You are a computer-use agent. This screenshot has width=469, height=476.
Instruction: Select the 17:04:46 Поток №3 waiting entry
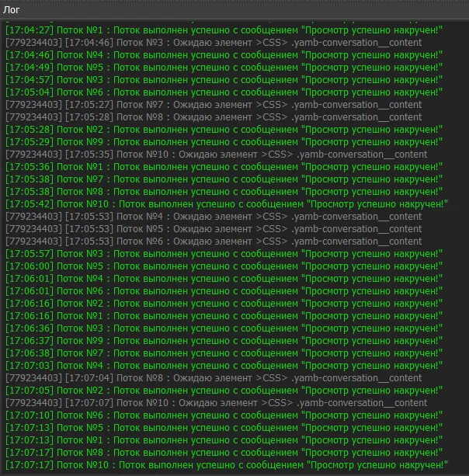[x=214, y=43]
